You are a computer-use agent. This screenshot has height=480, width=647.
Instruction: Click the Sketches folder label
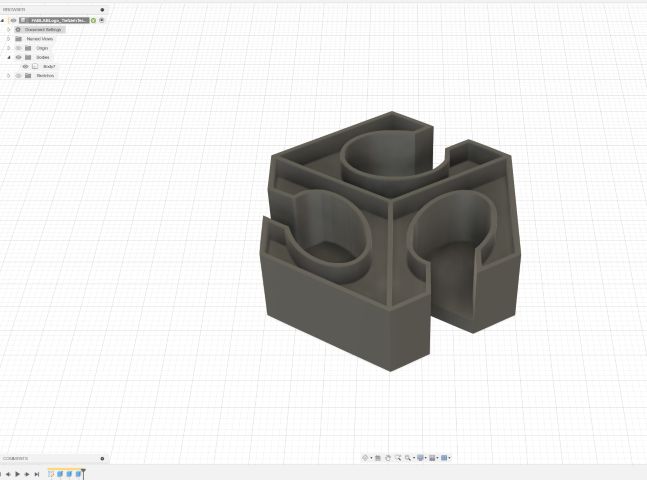[45, 76]
